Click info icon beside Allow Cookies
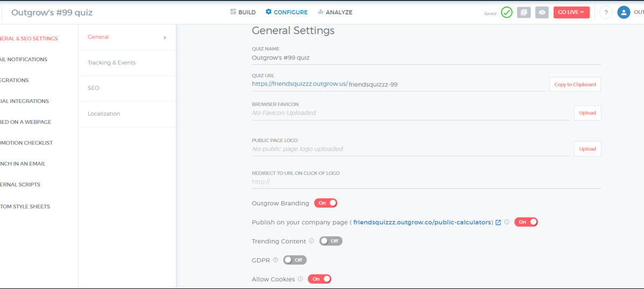 coord(300,279)
